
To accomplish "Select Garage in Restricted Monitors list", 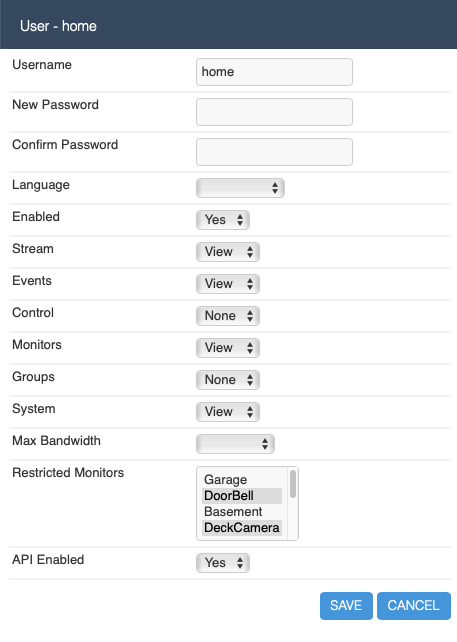I will [x=242, y=479].
